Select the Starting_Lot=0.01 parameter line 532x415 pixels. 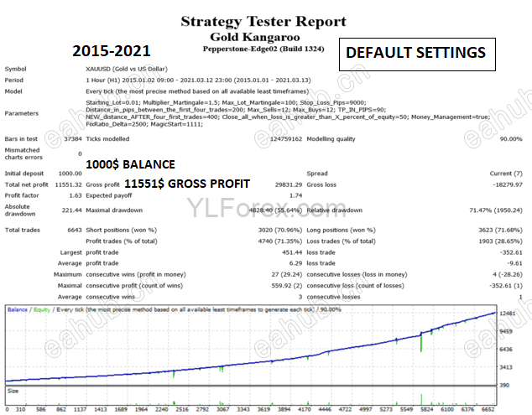coord(226,102)
